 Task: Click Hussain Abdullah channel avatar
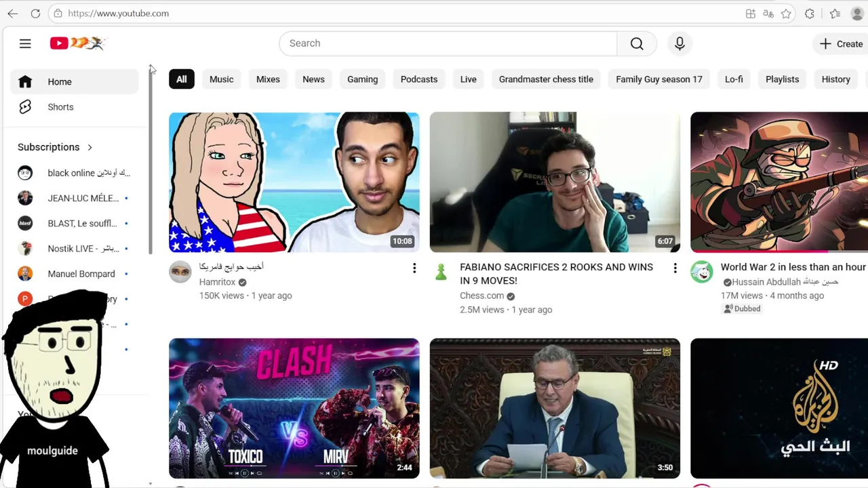pos(702,272)
